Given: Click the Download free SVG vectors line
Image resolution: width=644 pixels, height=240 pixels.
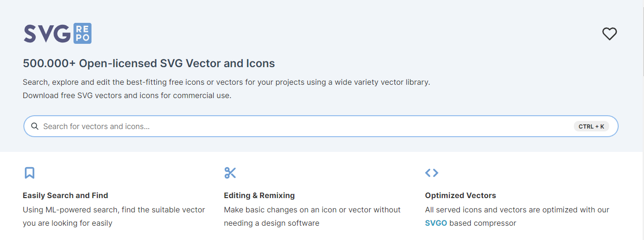Looking at the screenshot, I should (127, 95).
